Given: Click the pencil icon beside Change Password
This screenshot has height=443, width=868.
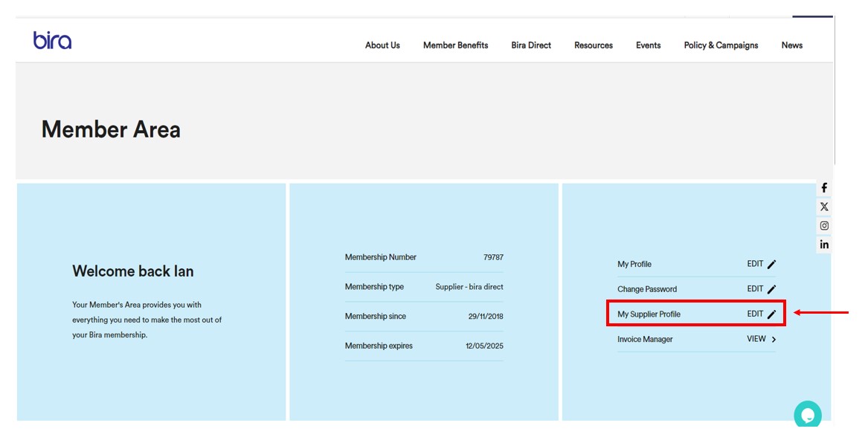Looking at the screenshot, I should (x=771, y=289).
